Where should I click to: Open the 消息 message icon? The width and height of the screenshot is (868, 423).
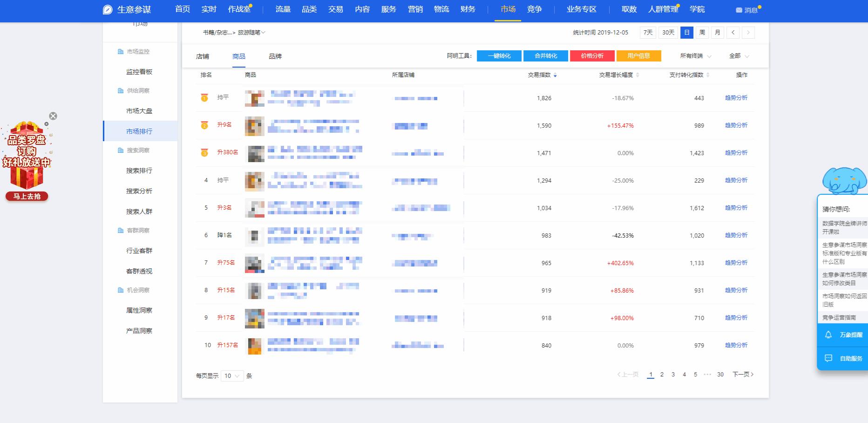click(x=738, y=10)
